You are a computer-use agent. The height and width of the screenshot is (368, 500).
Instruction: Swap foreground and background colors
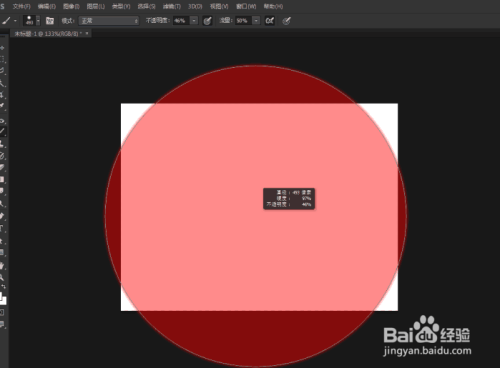pyautogui.click(x=4, y=287)
